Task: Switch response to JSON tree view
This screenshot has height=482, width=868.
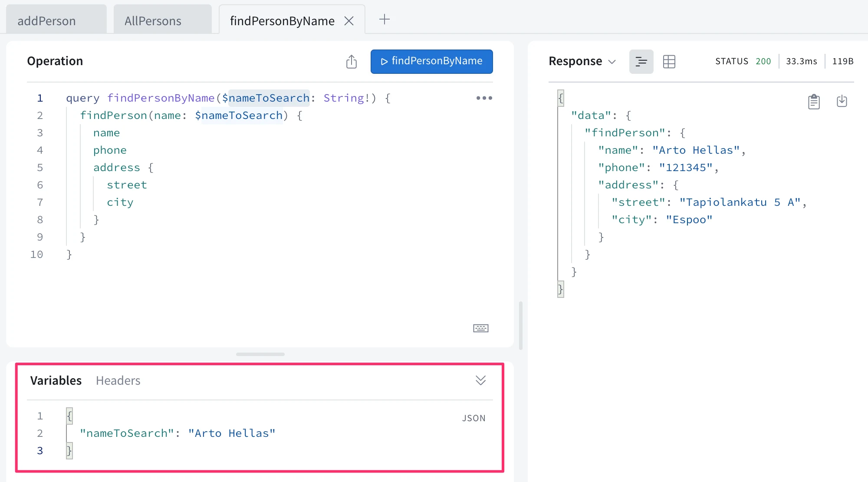Action: (641, 62)
